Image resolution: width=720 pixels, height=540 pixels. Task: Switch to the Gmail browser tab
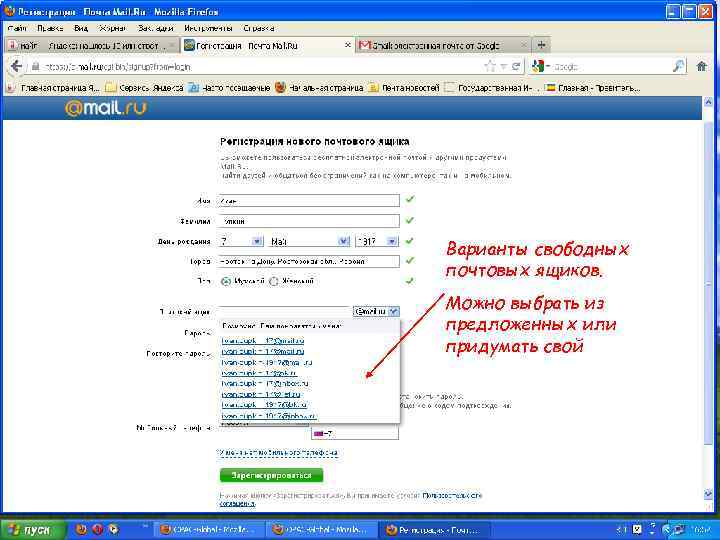click(x=444, y=45)
